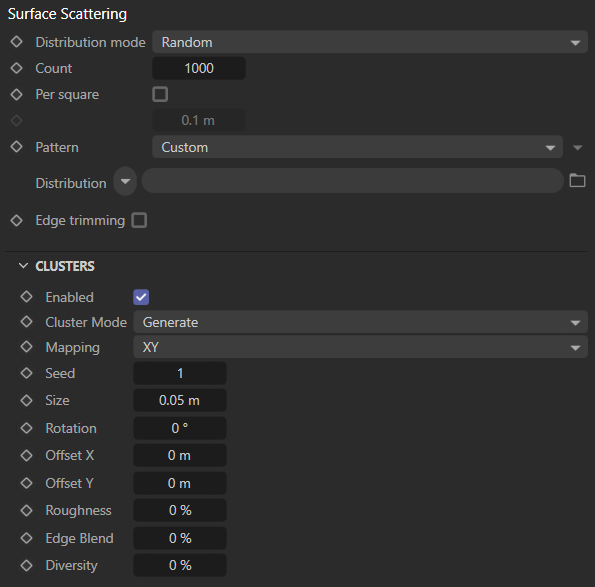The height and width of the screenshot is (587, 595).
Task: Click keyframe diamond next to Seed
Action: click(x=27, y=373)
